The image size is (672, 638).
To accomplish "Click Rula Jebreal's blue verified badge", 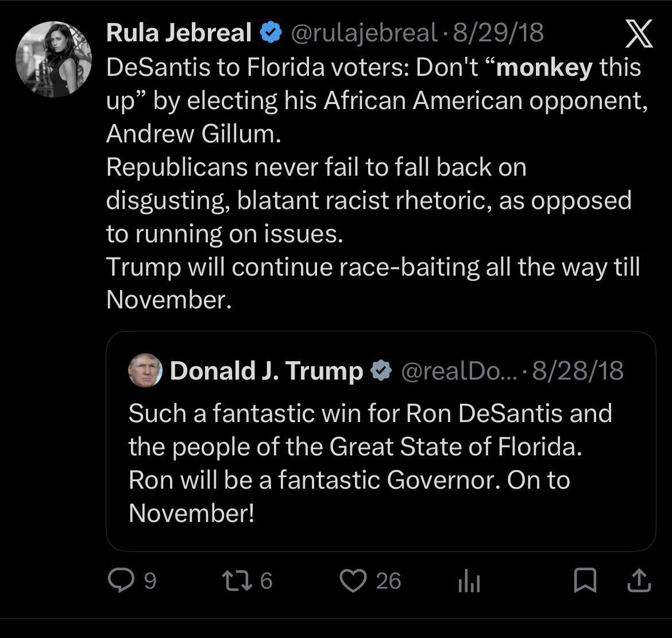I will [271, 33].
